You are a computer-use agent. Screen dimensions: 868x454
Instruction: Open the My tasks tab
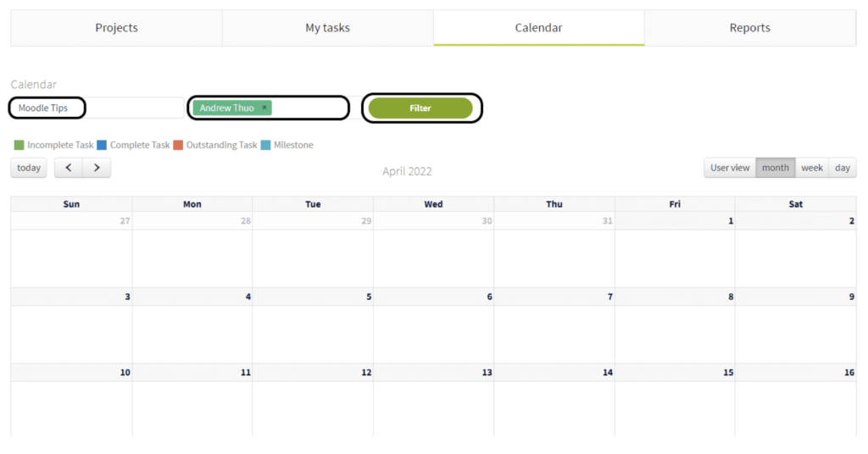point(327,28)
